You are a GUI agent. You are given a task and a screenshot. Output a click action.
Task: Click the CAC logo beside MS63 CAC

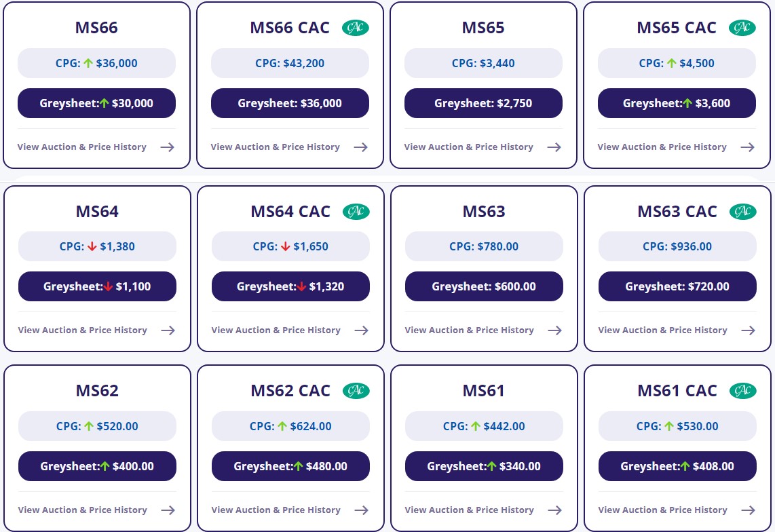[x=743, y=212]
